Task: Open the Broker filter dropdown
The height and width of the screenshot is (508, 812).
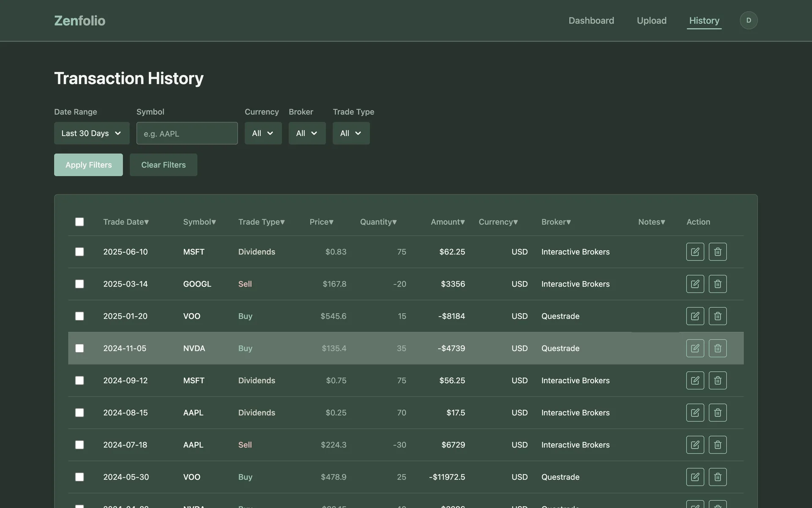Action: coord(307,133)
